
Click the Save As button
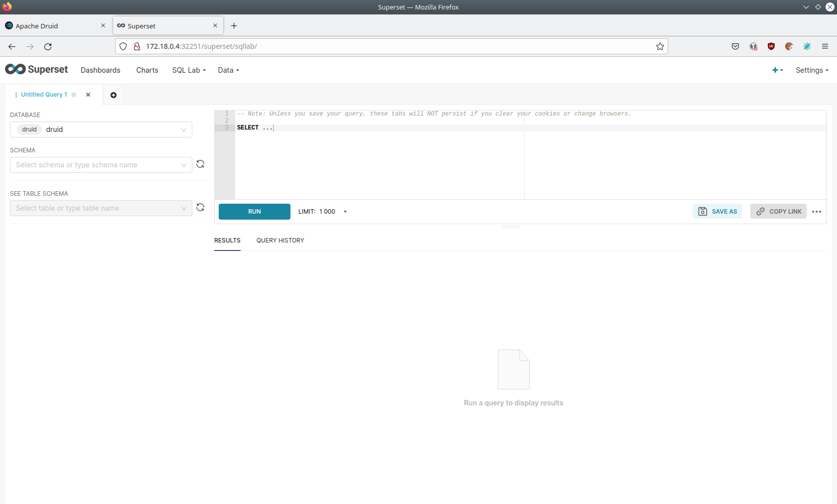(x=717, y=212)
